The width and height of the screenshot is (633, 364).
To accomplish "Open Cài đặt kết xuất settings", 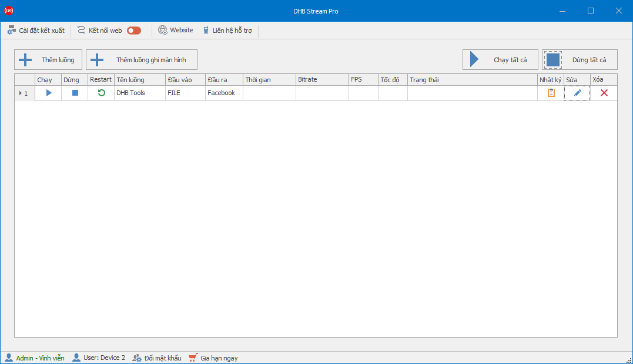I will 35,31.
